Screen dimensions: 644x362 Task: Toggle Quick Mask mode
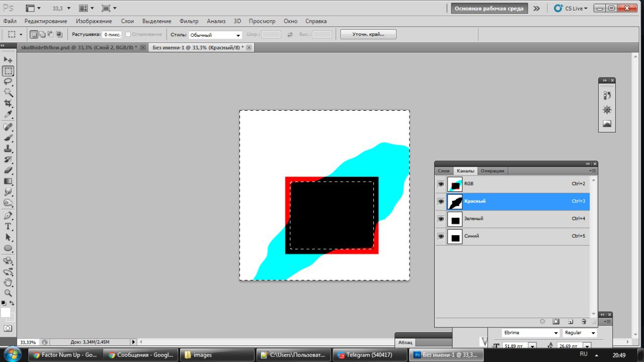pyautogui.click(x=8, y=328)
